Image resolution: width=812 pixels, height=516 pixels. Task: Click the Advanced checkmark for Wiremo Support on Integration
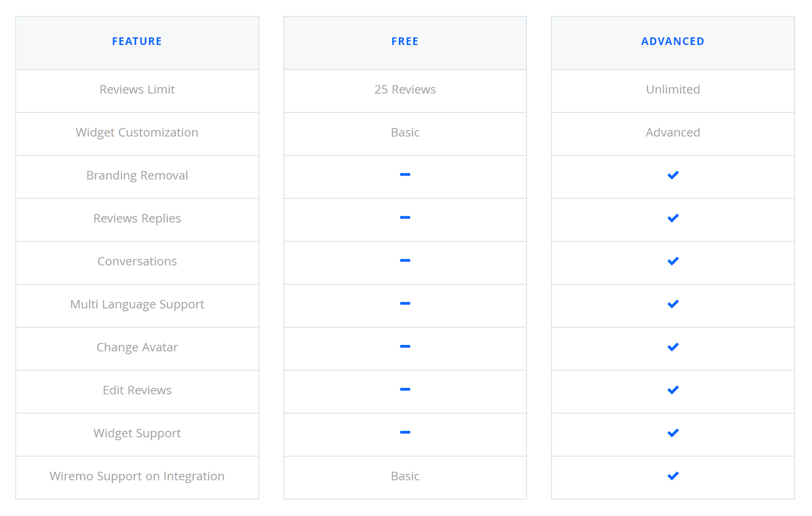(672, 476)
